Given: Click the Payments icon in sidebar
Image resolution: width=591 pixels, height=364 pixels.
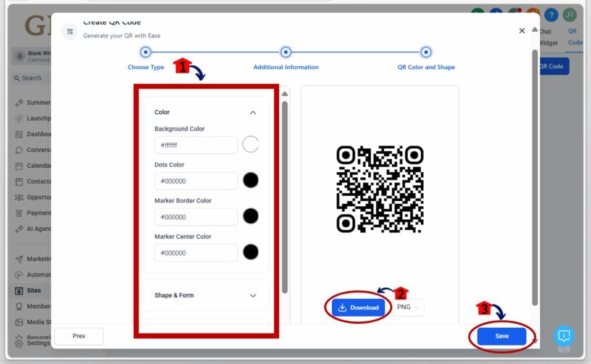Looking at the screenshot, I should coord(19,213).
